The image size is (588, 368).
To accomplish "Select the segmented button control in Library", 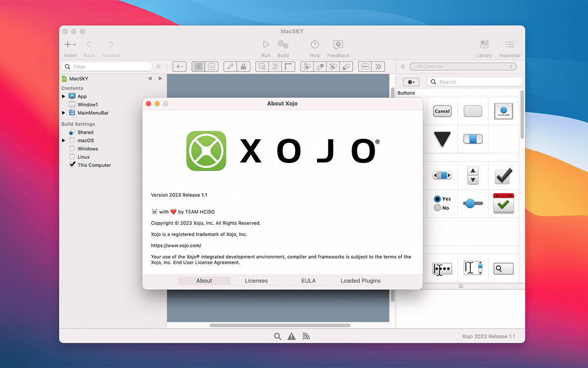I will point(473,139).
